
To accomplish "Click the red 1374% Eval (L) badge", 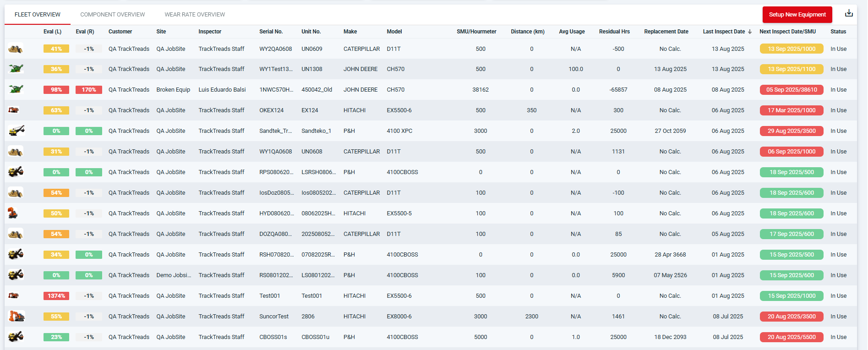I will pos(56,296).
